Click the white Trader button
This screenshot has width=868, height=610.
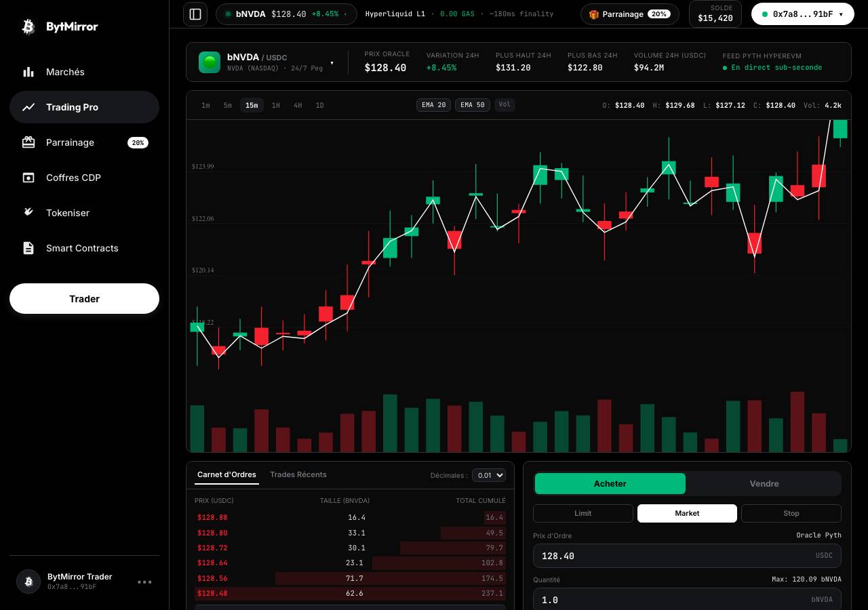pyautogui.click(x=84, y=299)
